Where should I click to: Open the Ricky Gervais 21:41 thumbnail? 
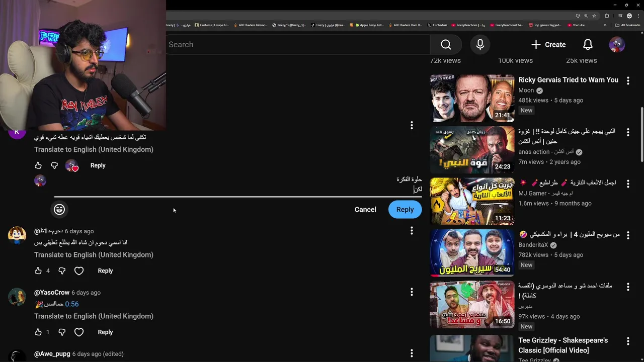point(472,99)
